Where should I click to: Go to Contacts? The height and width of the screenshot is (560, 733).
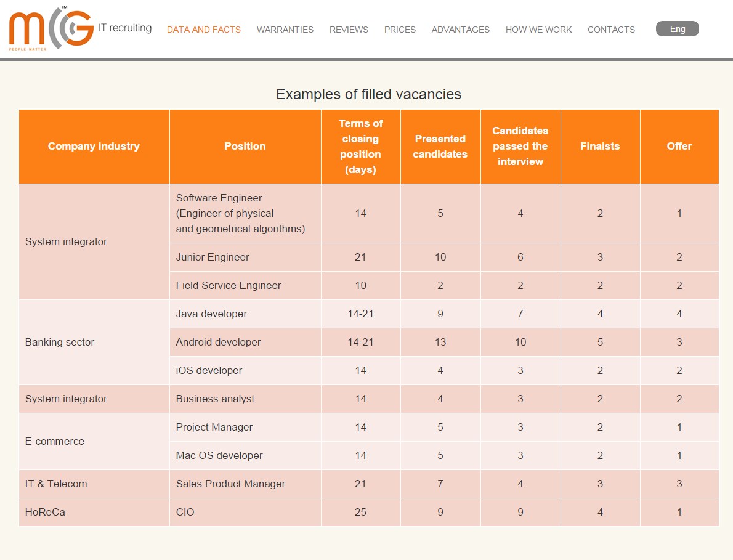[x=611, y=30]
